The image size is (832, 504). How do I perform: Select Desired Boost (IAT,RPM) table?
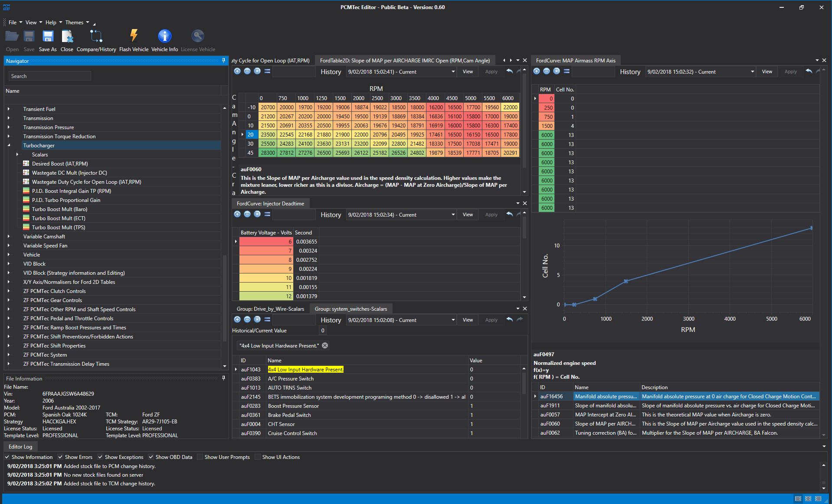60,163
